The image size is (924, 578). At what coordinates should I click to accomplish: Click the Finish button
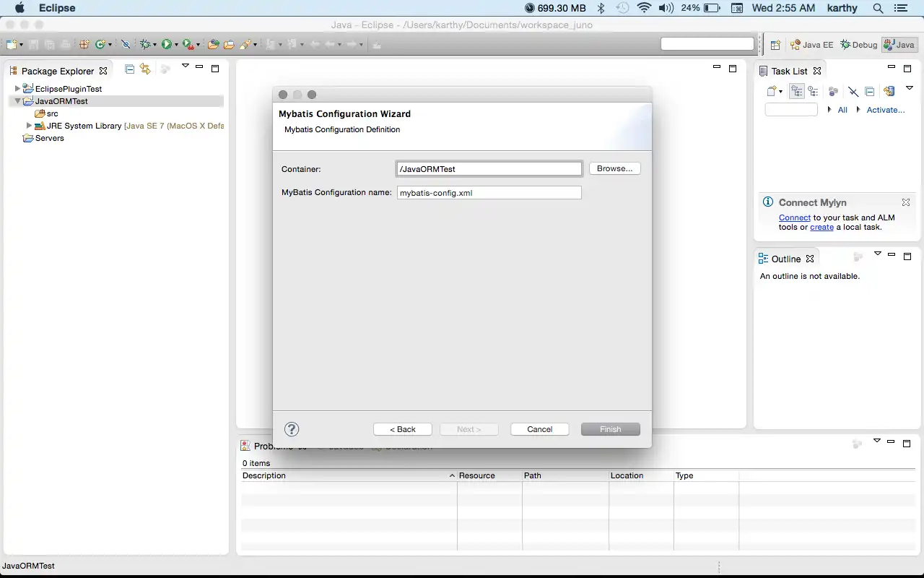[610, 429]
